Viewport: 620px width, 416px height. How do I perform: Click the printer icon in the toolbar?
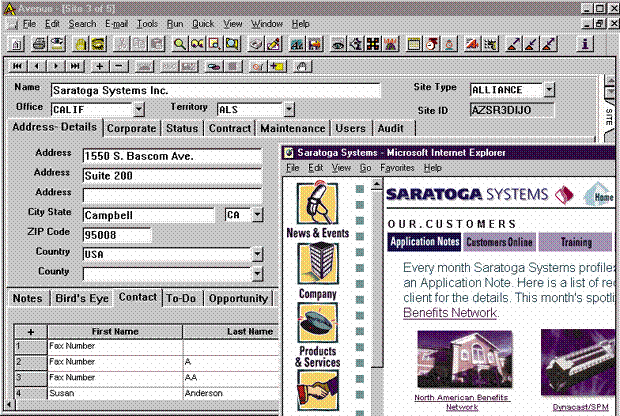click(x=39, y=44)
